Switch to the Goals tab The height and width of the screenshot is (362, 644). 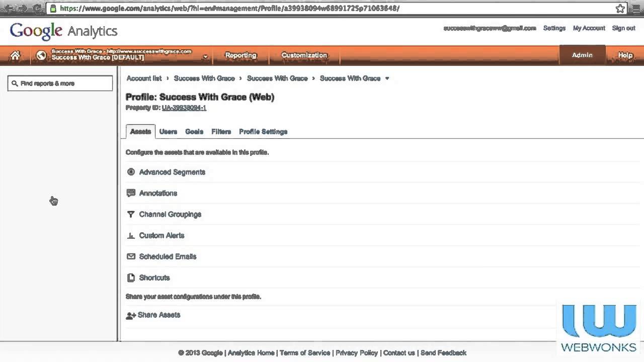194,132
